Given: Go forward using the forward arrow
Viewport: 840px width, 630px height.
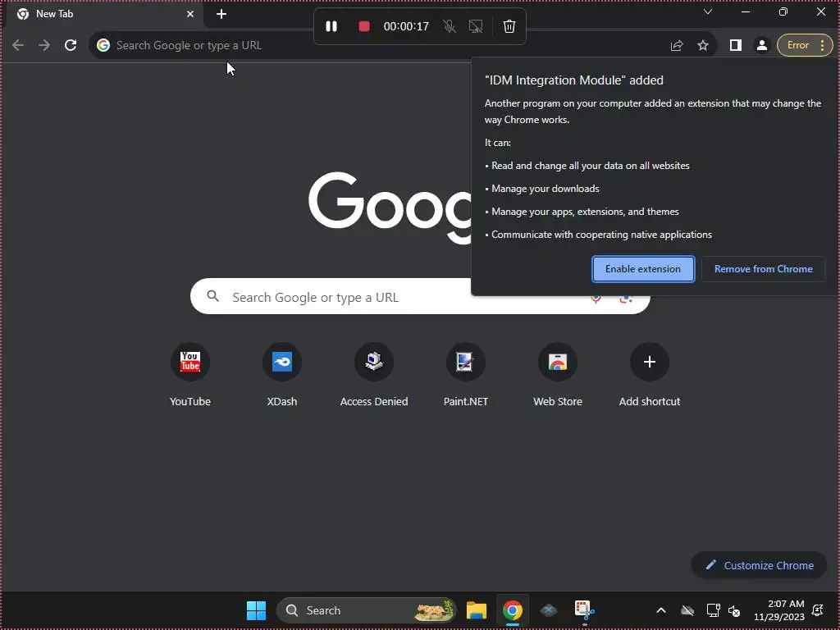Looking at the screenshot, I should coord(44,45).
